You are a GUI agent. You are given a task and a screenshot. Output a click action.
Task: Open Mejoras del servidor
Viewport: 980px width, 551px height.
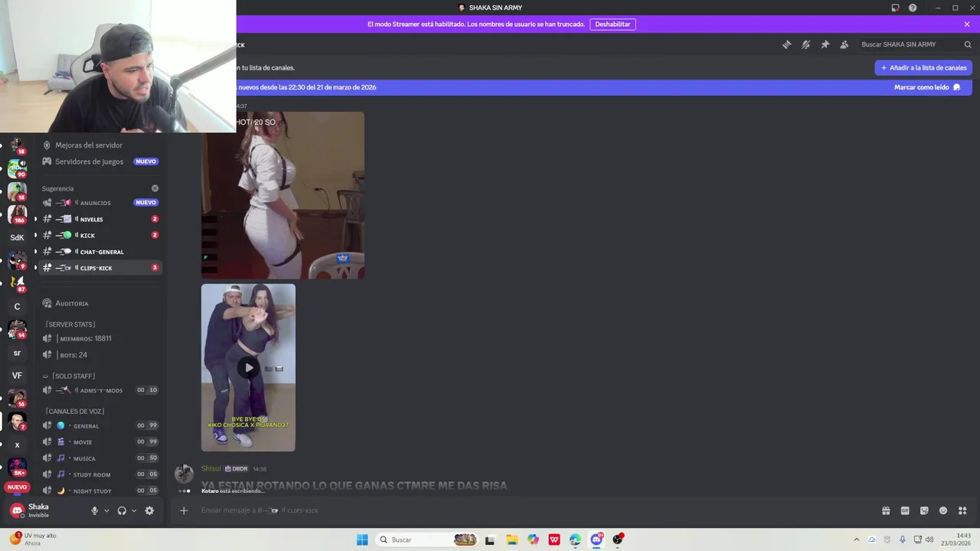click(x=102, y=145)
